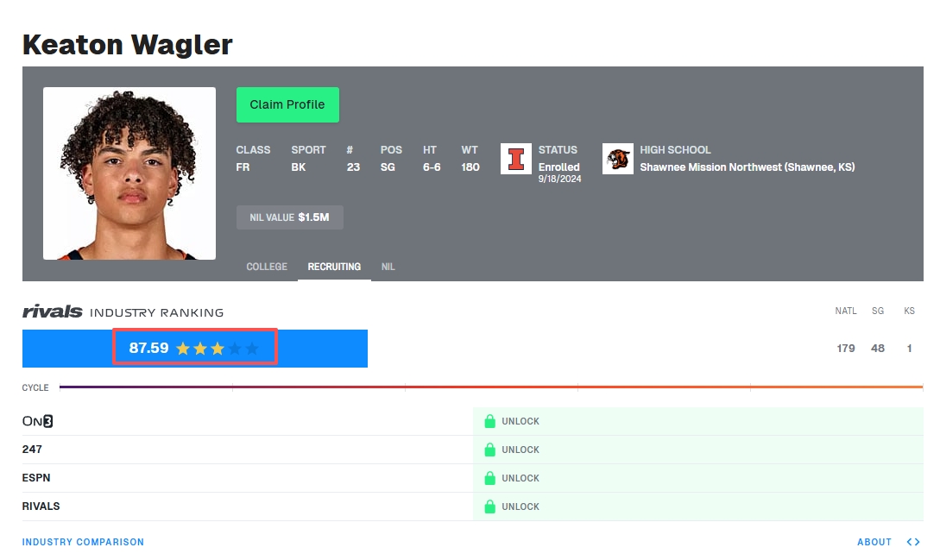Click the About link
The height and width of the screenshot is (560, 940).
tap(874, 542)
